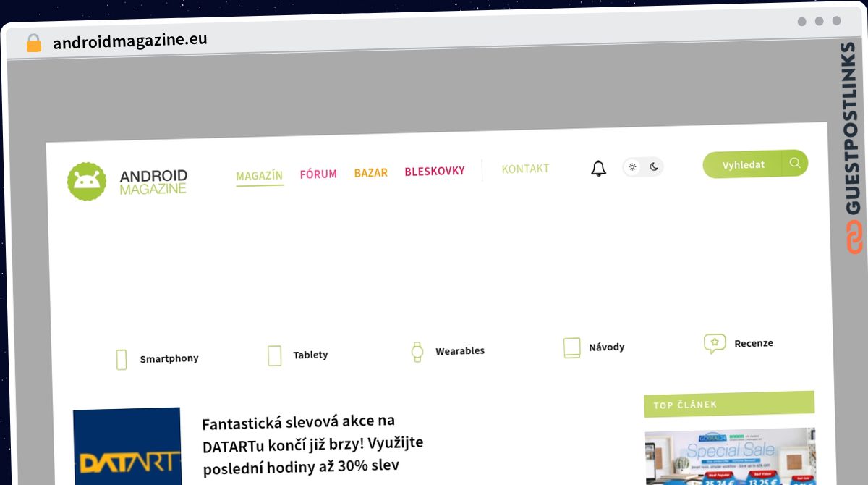This screenshot has height=485, width=868.
Task: Click the Smartphony phone icon
Action: (x=122, y=359)
